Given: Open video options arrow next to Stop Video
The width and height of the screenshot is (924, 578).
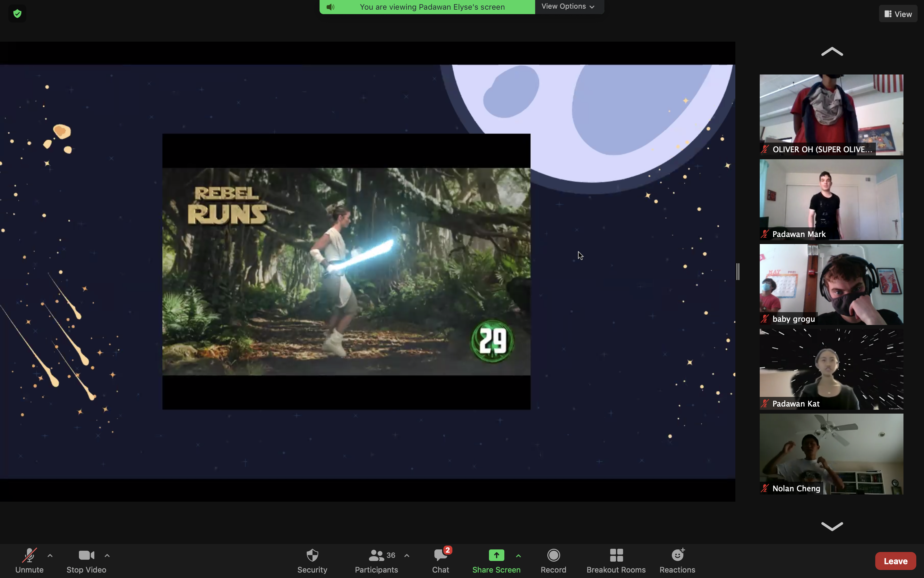Looking at the screenshot, I should pos(107,556).
